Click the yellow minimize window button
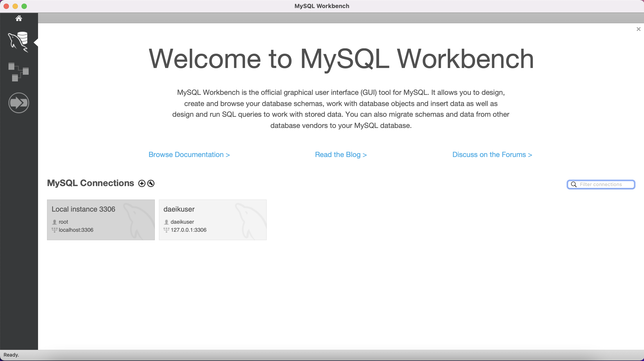The width and height of the screenshot is (644, 361). click(x=15, y=6)
